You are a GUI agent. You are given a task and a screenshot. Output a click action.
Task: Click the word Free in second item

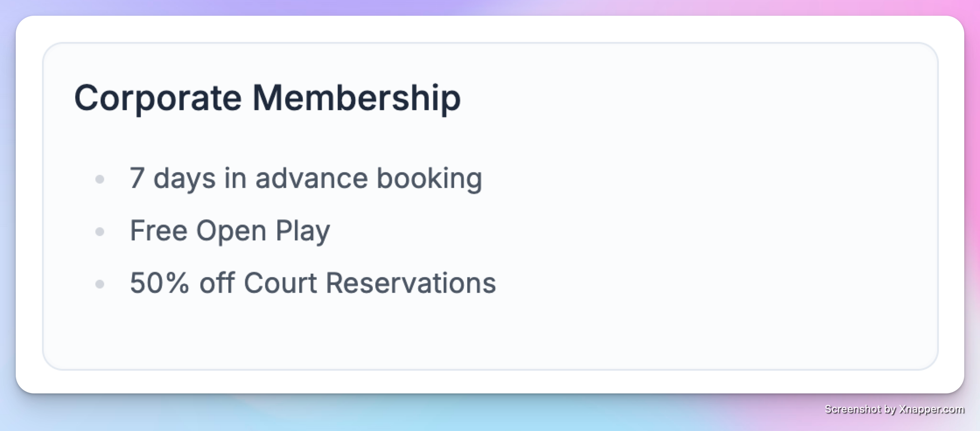(x=158, y=230)
